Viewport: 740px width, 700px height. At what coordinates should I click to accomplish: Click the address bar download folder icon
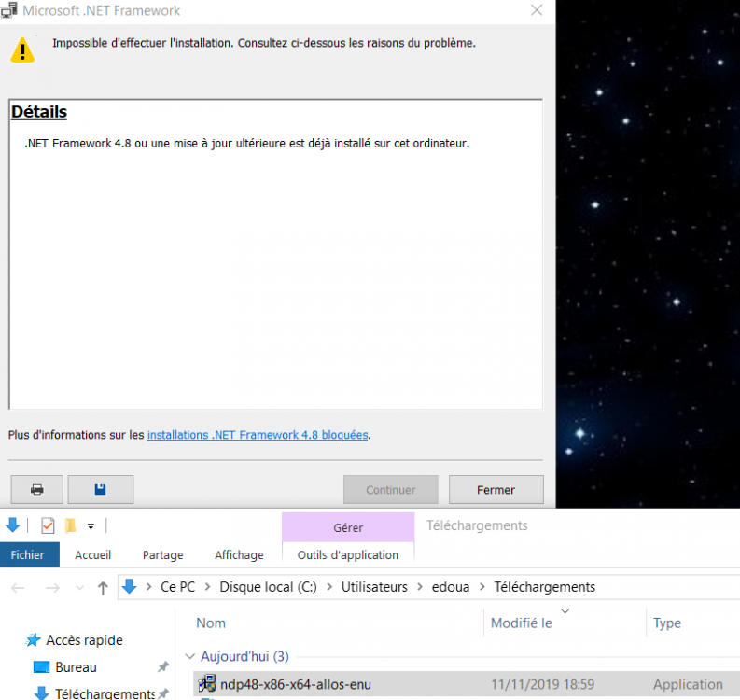129,587
